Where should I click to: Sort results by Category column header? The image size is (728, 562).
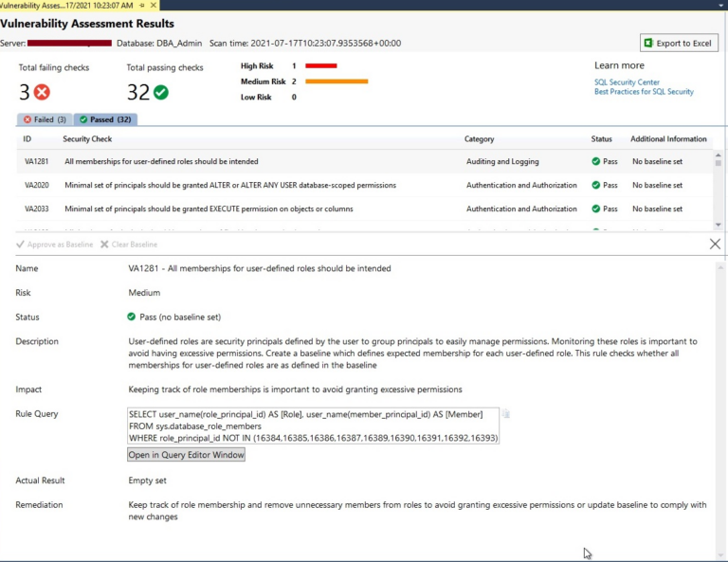tap(479, 139)
